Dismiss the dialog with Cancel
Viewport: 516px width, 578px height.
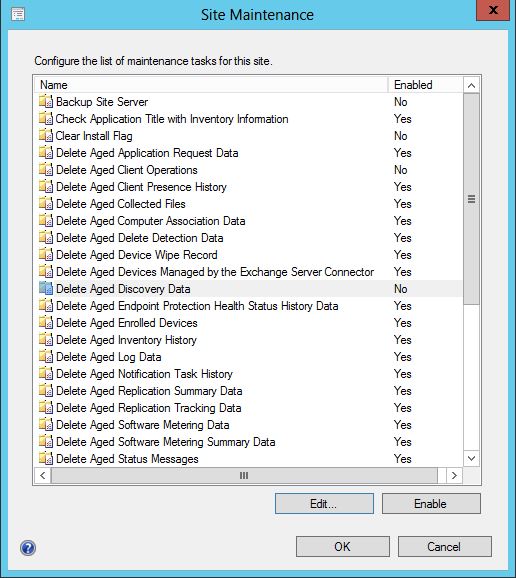click(445, 546)
